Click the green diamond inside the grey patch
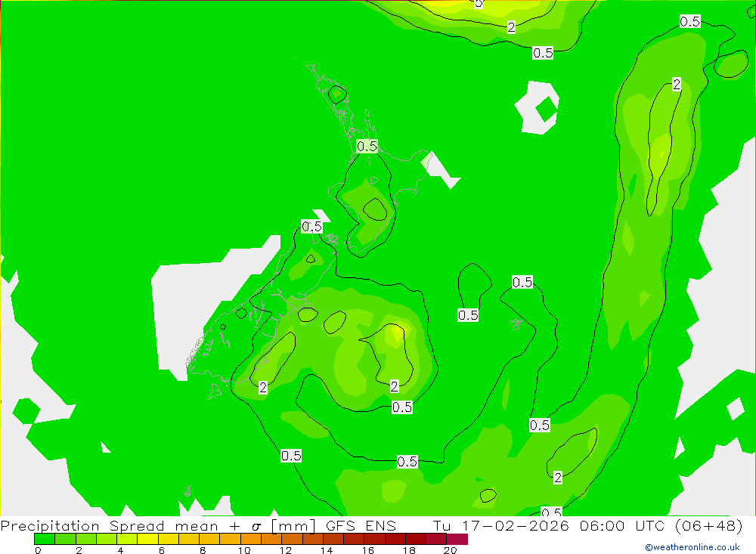This screenshot has height=554, width=756. coord(546,108)
